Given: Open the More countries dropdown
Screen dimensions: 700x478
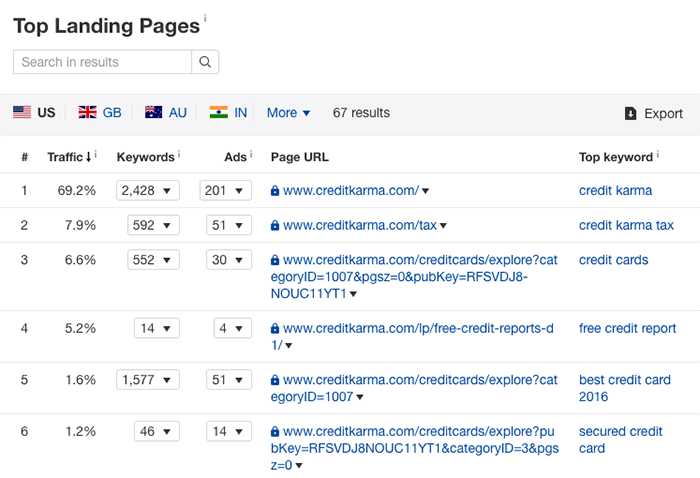Looking at the screenshot, I should (x=288, y=112).
